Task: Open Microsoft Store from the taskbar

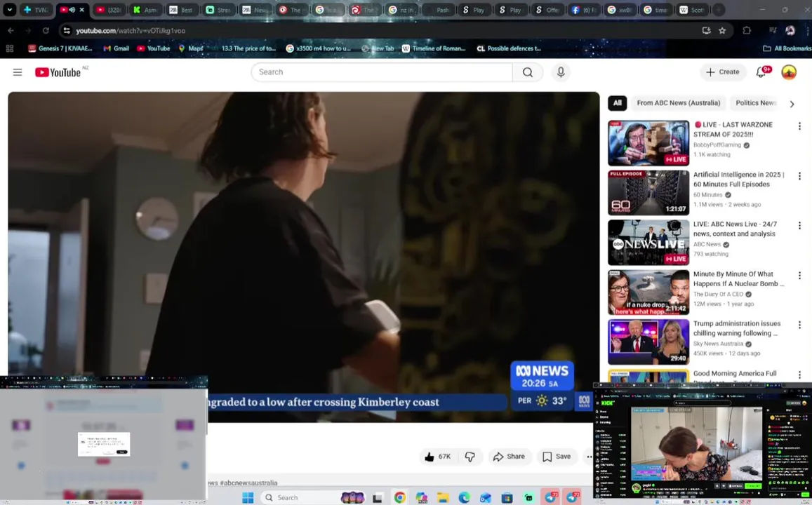Action: [x=507, y=498]
